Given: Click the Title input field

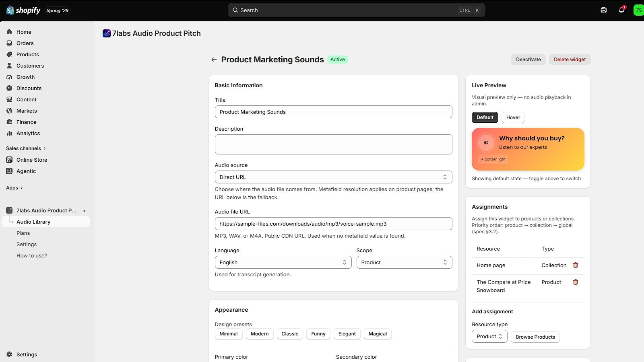Looking at the screenshot, I should pyautogui.click(x=333, y=112).
